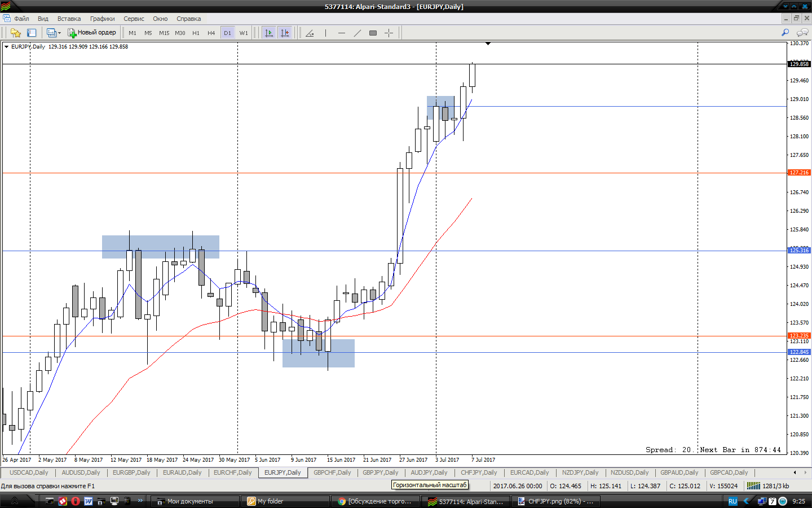The height and width of the screenshot is (508, 812).
Task: Switch to H1 timeframe
Action: (x=196, y=33)
